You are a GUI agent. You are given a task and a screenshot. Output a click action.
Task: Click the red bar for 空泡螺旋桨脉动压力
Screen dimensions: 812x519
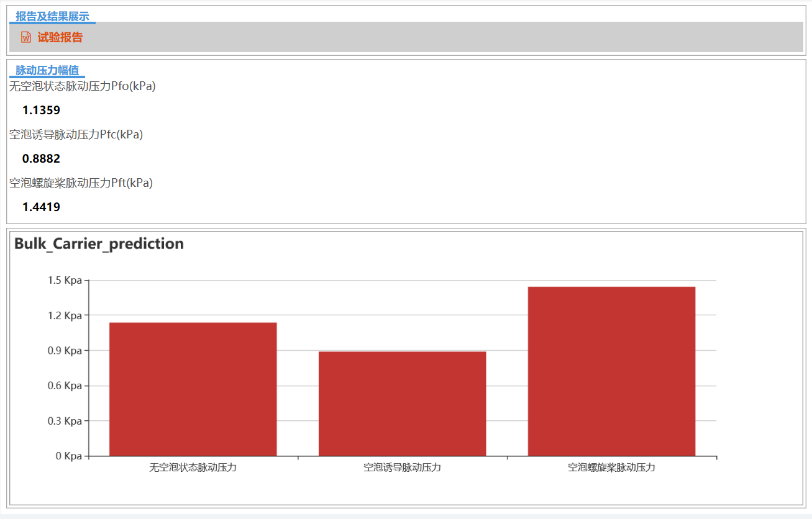(x=611, y=371)
